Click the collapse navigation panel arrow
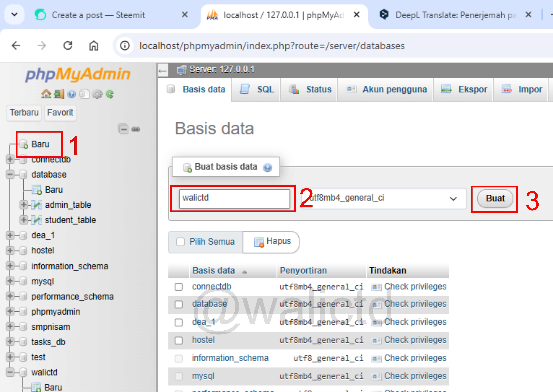 coord(163,71)
